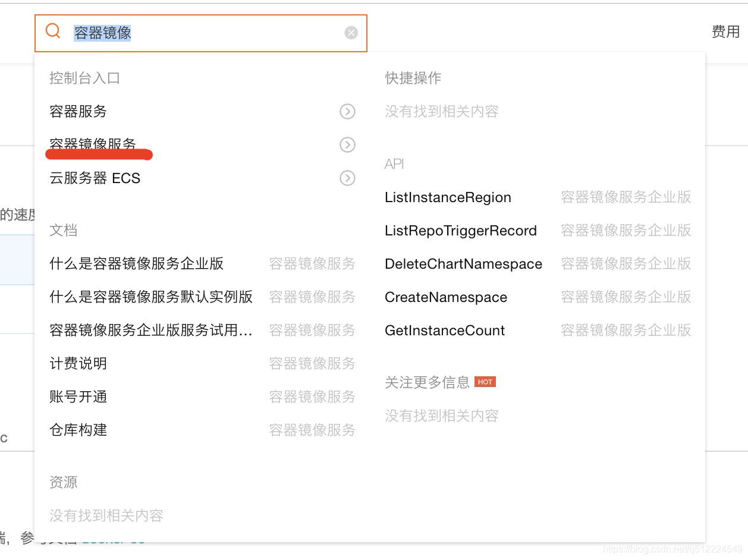Click the 控制台入口 section heading
This screenshot has height=560, width=748.
click(85, 78)
